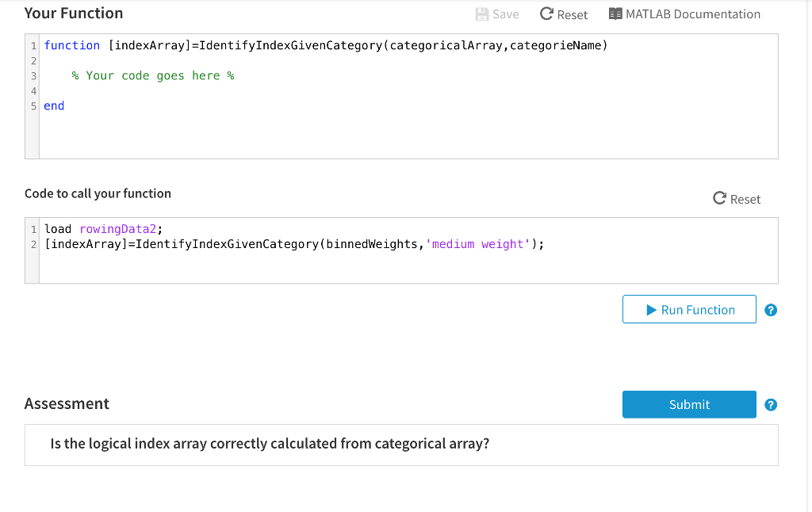This screenshot has height=512, width=812.
Task: Place cursor on the 'end' line
Action: (x=54, y=105)
